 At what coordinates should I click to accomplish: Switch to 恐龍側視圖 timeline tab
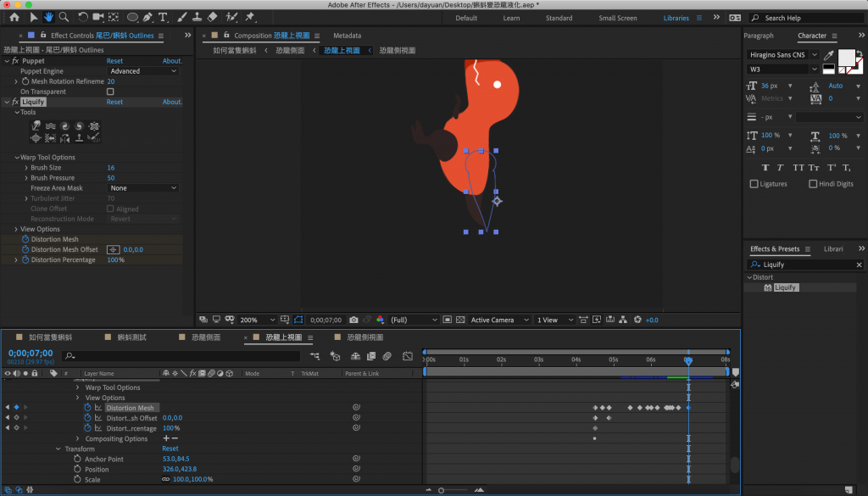tap(364, 337)
